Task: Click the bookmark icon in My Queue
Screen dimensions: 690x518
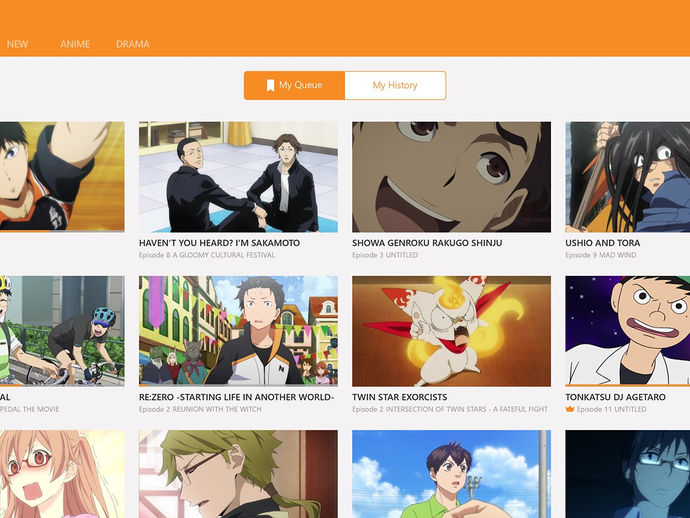Action: (x=270, y=85)
